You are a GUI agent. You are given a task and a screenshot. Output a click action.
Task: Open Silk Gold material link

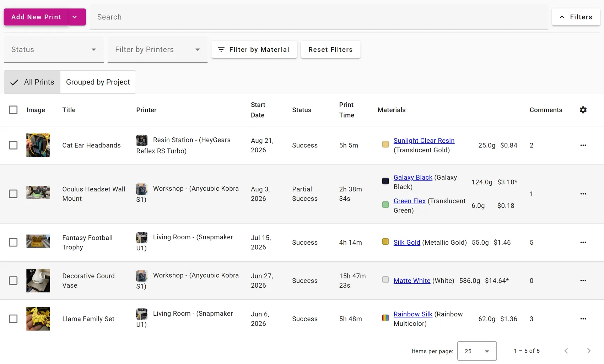(407, 243)
